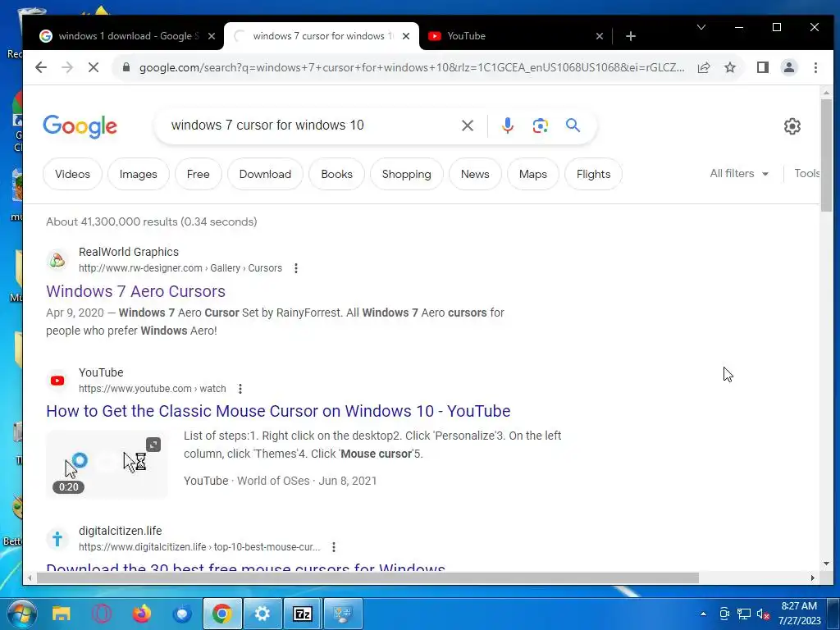Open more options for RealWorld Graphics result
This screenshot has width=840, height=630.
295,268
